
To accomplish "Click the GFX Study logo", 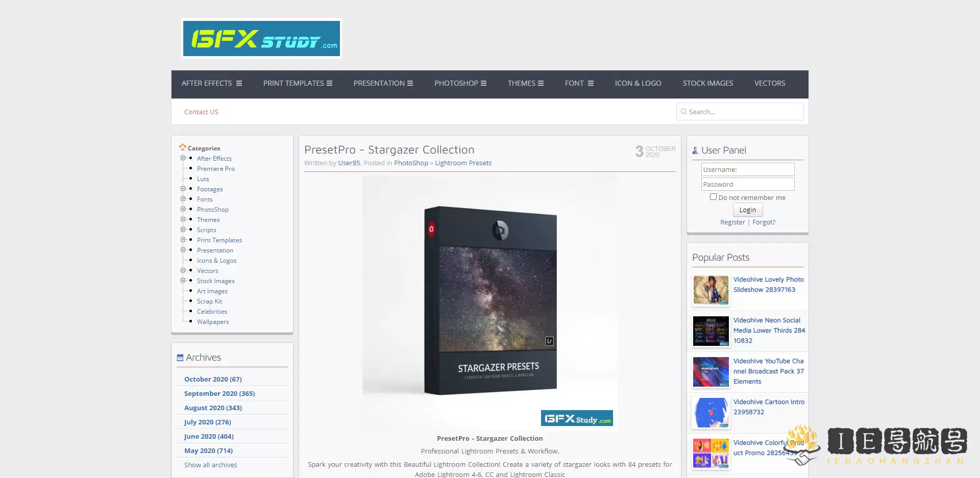I will point(261,38).
